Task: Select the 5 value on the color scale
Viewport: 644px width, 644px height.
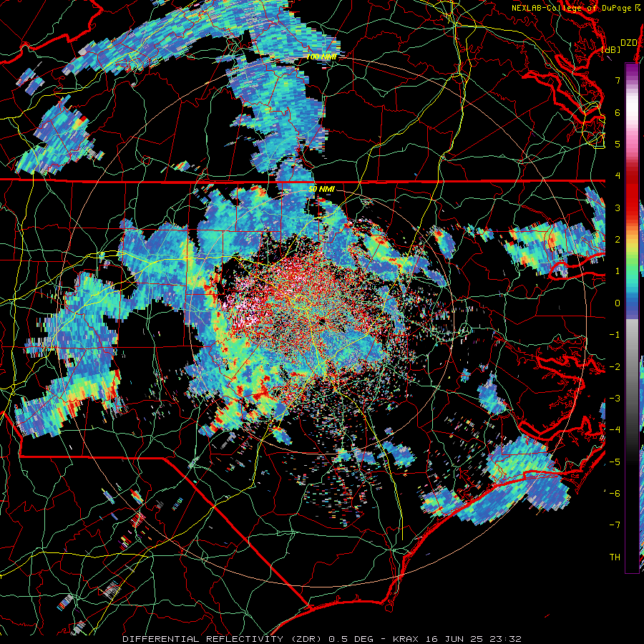Action: pos(618,144)
